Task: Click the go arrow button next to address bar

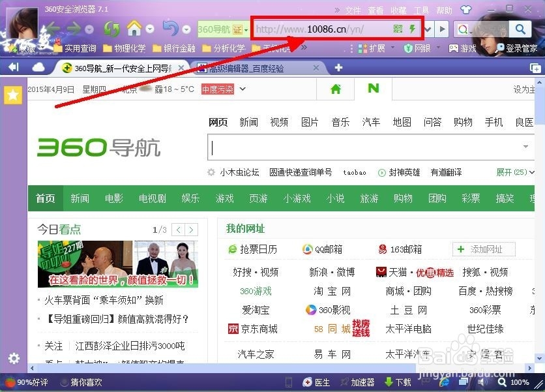Action: click(442, 29)
